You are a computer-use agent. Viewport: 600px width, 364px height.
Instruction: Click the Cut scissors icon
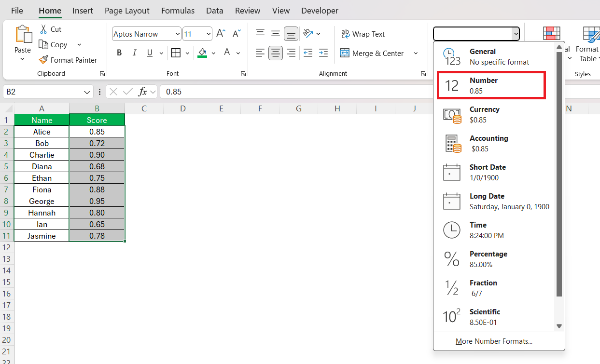click(x=43, y=29)
